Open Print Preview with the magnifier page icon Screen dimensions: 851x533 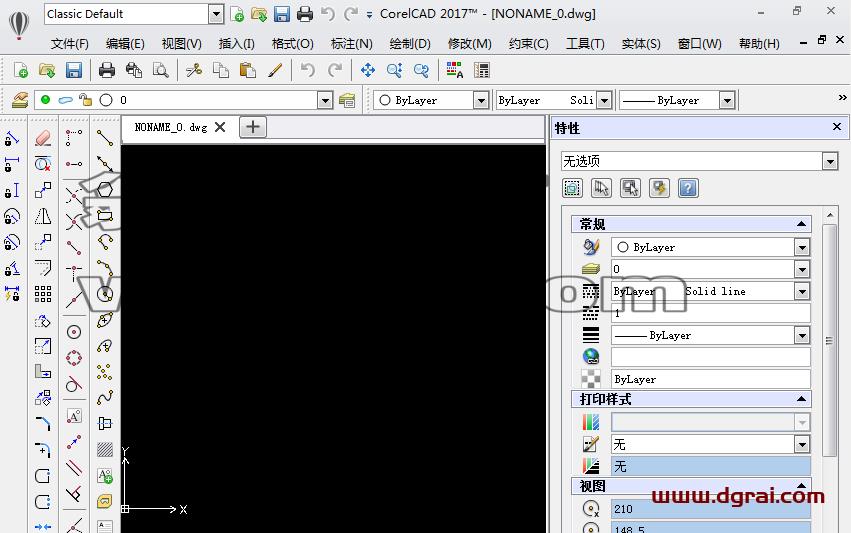click(x=161, y=70)
